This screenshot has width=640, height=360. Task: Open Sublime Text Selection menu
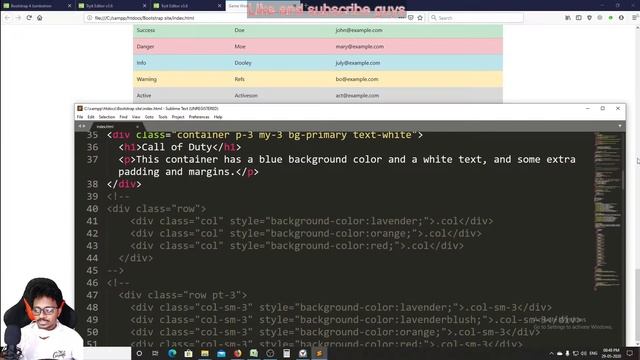(107, 117)
